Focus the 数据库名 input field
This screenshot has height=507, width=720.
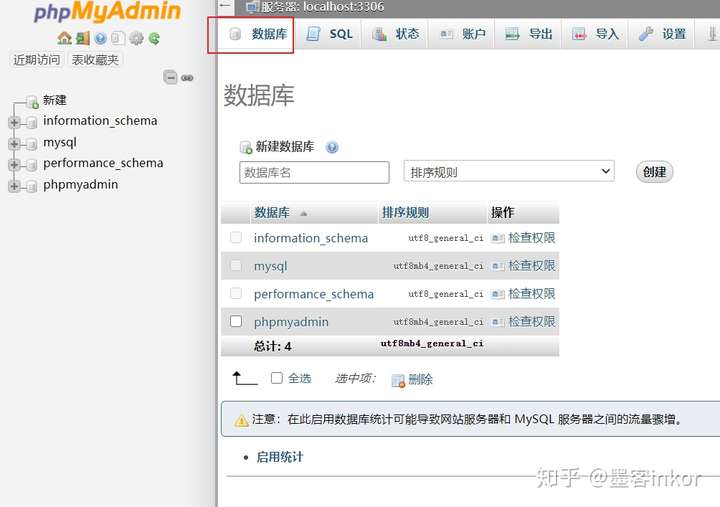314,173
